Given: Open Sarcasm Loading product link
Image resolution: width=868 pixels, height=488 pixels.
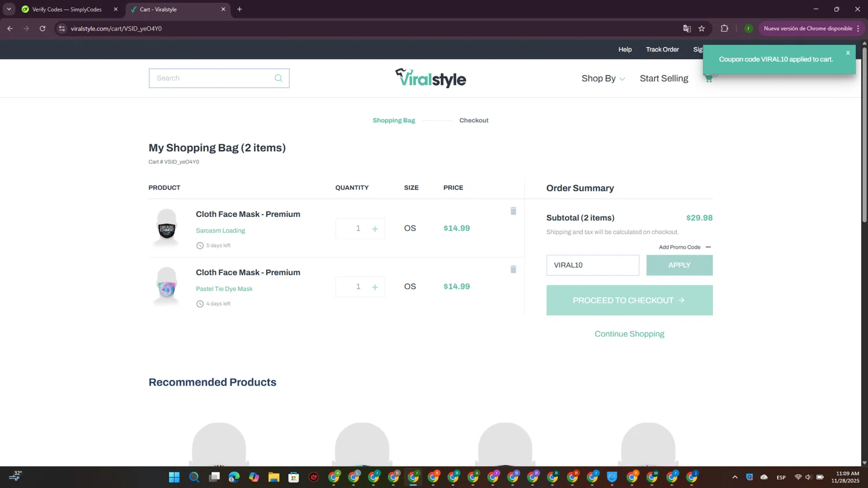Looking at the screenshot, I should click(220, 231).
